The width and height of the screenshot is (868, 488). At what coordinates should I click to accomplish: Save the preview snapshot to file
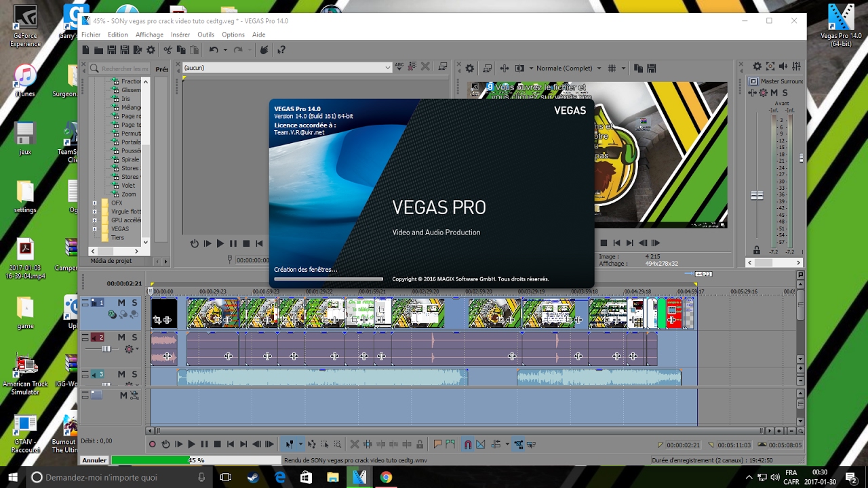(652, 68)
